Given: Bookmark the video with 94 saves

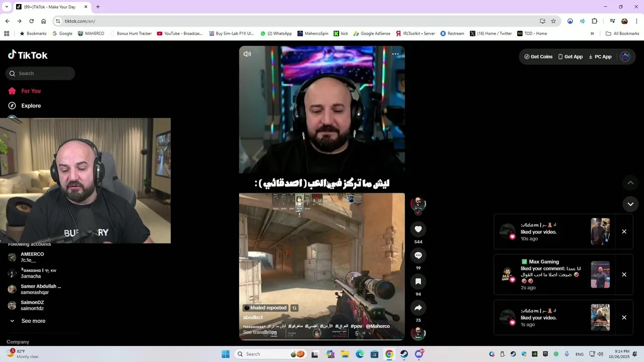Looking at the screenshot, I should click(x=418, y=282).
